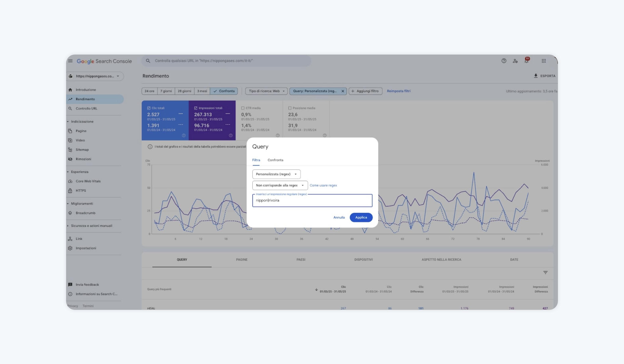Open the Non corrisponde alla regex dropdown
This screenshot has height=364, width=624.
(x=280, y=185)
